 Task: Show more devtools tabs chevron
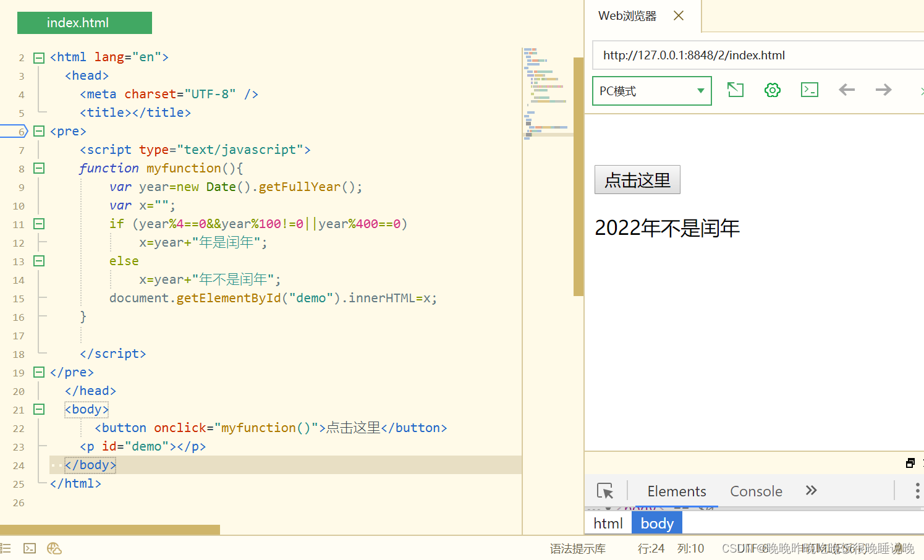pyautogui.click(x=812, y=490)
